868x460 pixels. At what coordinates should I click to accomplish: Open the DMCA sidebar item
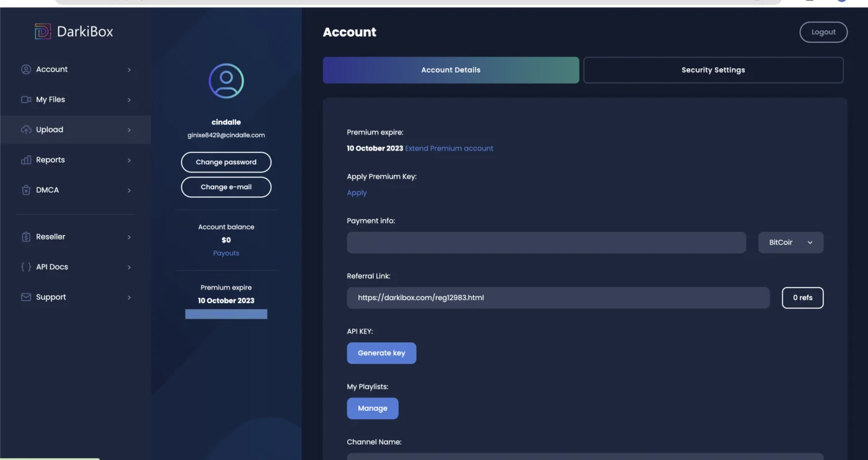(76, 190)
